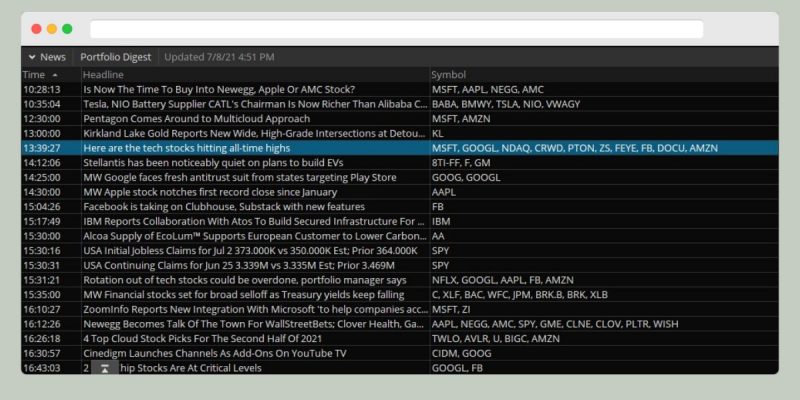Click the 10:28:13 time cell
The image size is (800, 400).
(42, 89)
